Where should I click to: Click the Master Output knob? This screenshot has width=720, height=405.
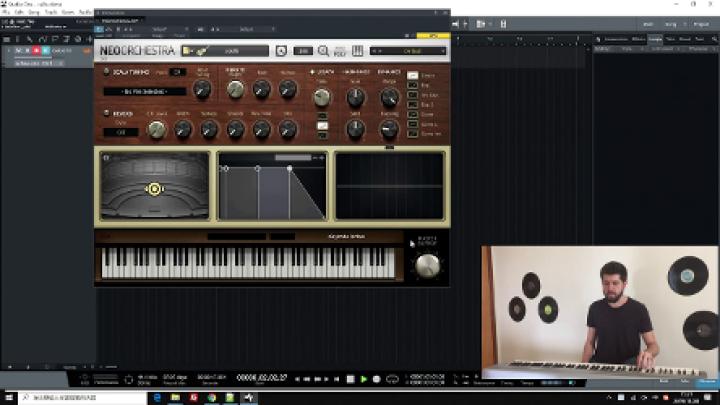pos(428,266)
